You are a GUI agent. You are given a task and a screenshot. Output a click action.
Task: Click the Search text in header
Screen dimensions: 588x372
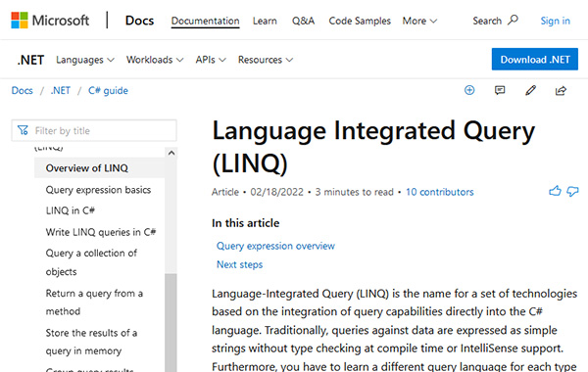pyautogui.click(x=487, y=21)
